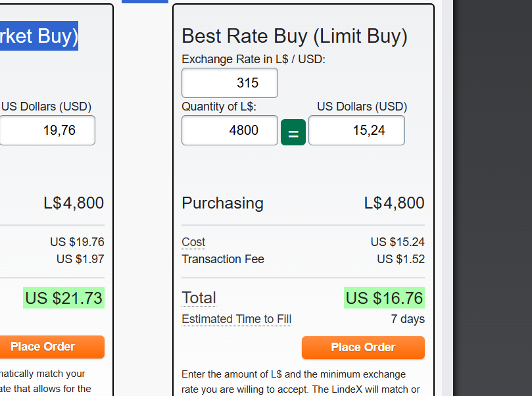Click the underlined Total label

point(199,298)
